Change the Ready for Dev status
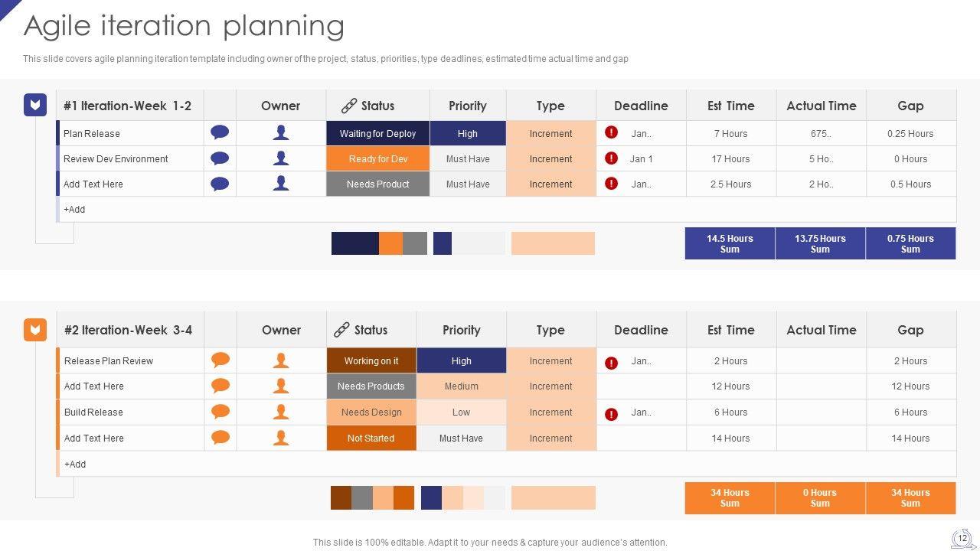Screen dimensions: 980x551 click(x=377, y=158)
